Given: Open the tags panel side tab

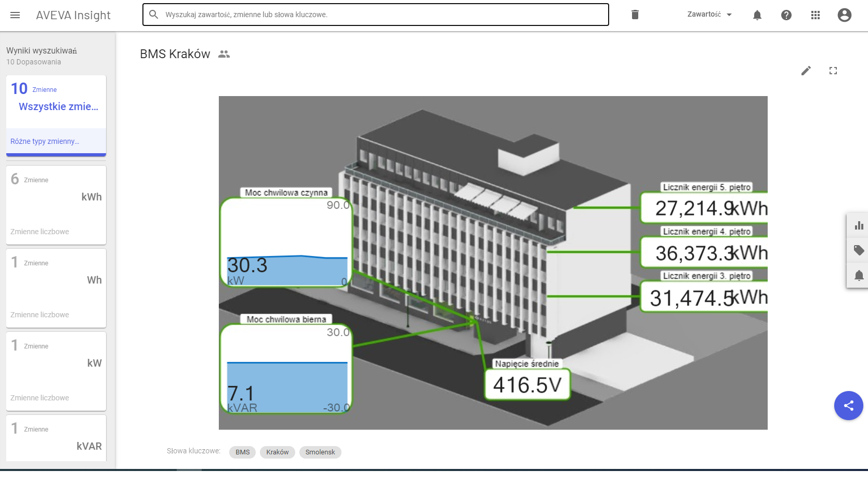Looking at the screenshot, I should 859,250.
